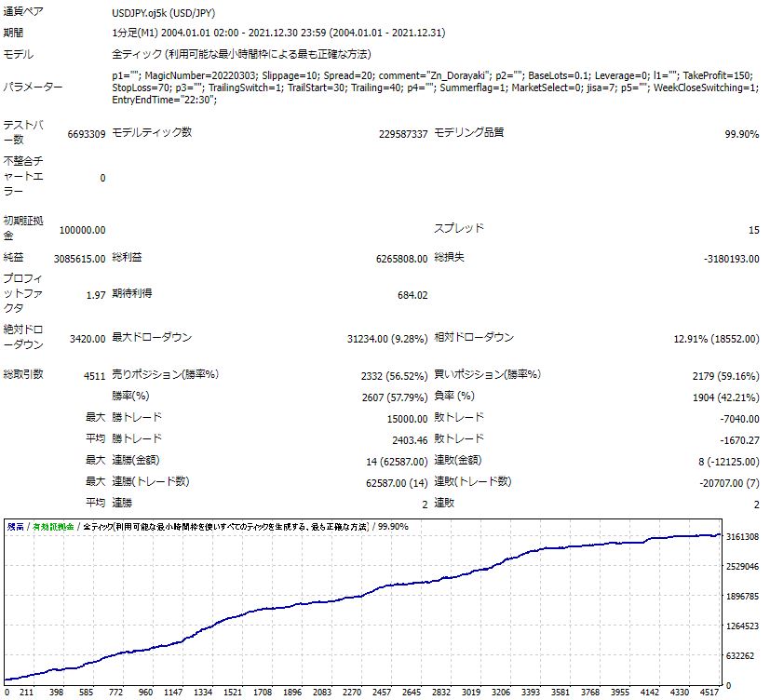Click max consecutive loss -20707.00 (7)
Screen dimensions: 770x700
tap(729, 483)
